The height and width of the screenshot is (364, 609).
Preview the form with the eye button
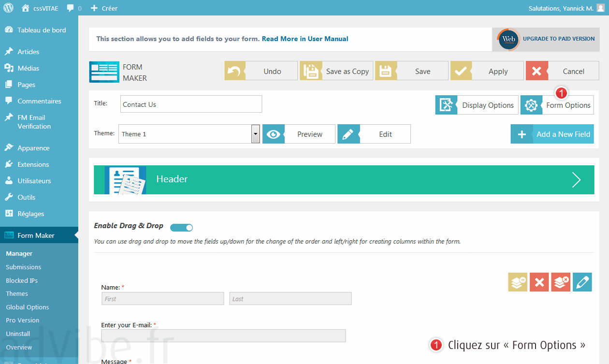(x=299, y=134)
